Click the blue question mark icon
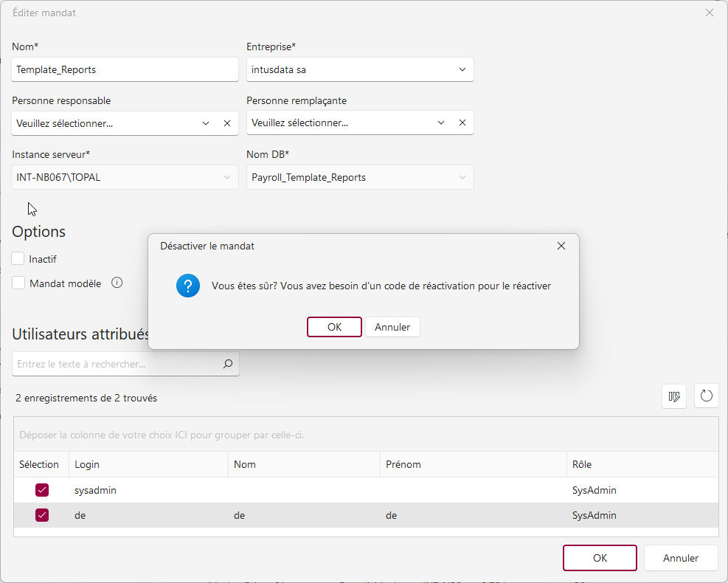The height and width of the screenshot is (583, 728). point(188,286)
